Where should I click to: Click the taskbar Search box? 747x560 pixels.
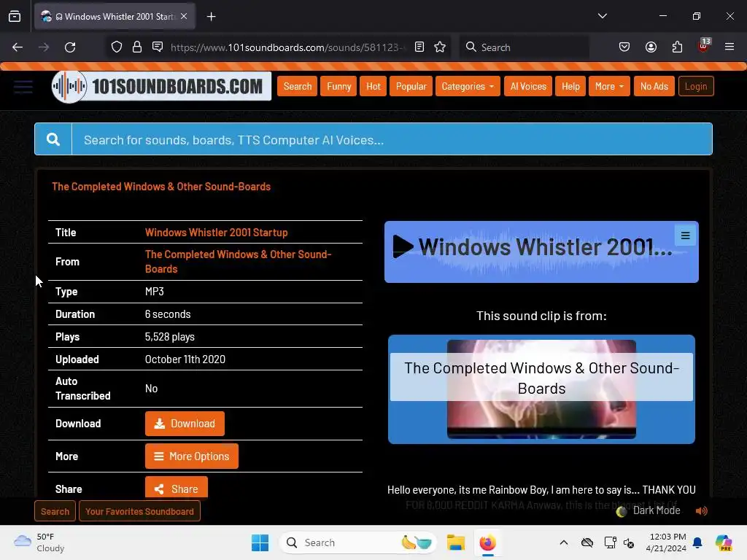[358, 542]
